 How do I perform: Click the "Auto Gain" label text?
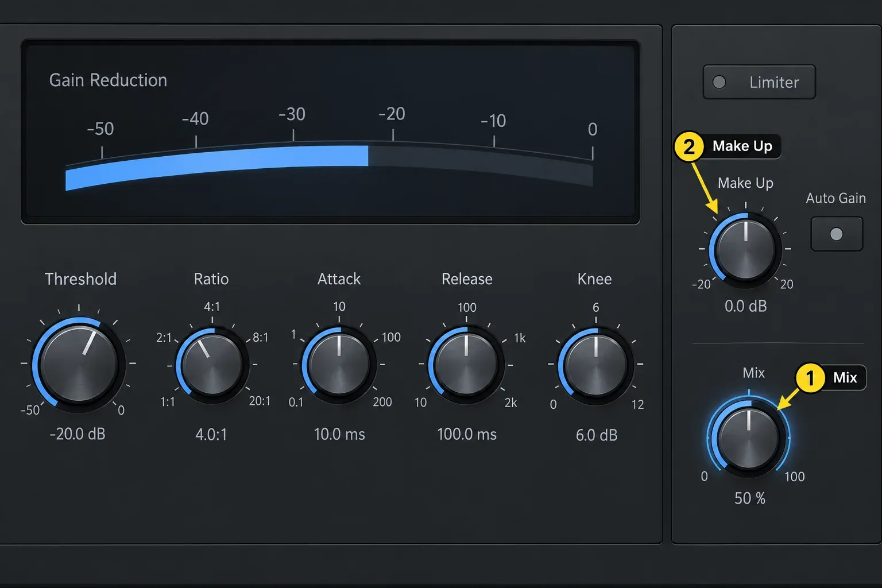835,199
